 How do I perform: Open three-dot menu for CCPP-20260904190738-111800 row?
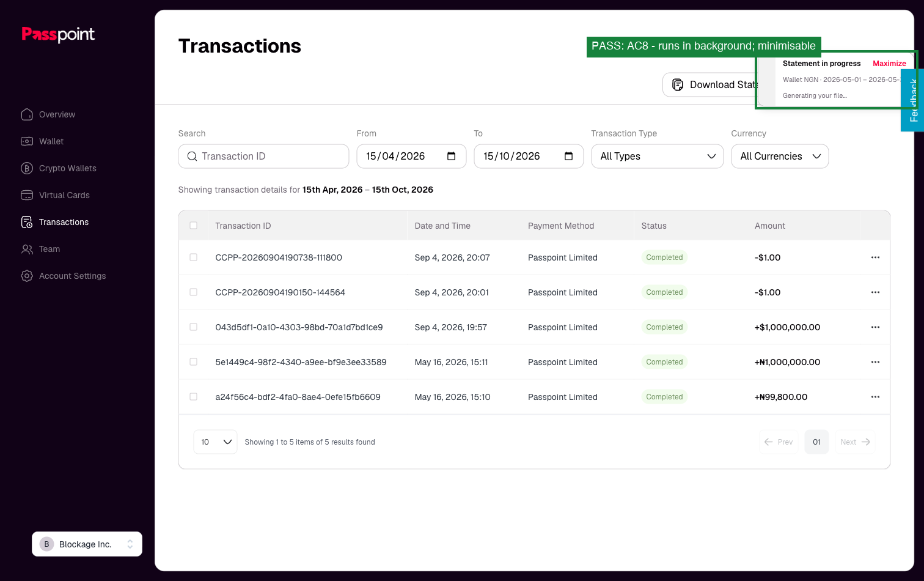[x=875, y=257]
